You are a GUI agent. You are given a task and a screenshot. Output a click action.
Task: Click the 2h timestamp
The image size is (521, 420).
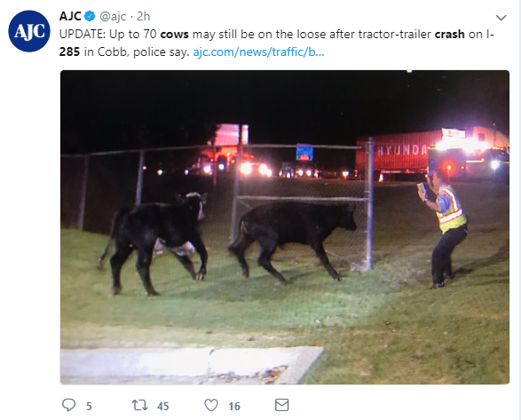coord(144,16)
